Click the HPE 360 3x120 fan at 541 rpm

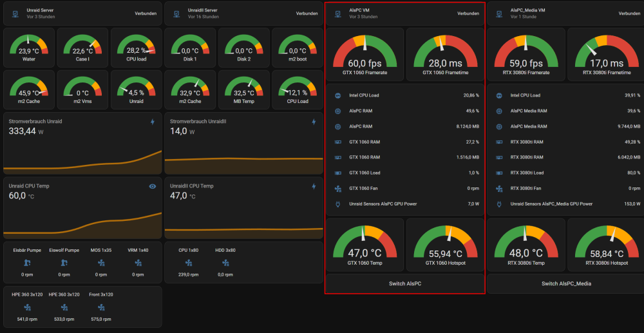coord(27,307)
